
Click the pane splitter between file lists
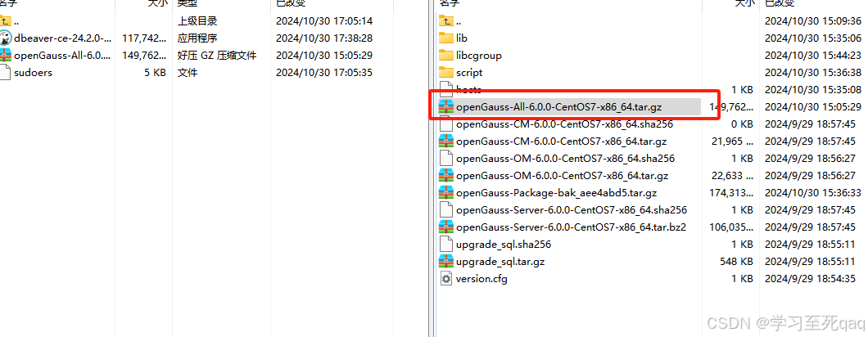(x=430, y=168)
